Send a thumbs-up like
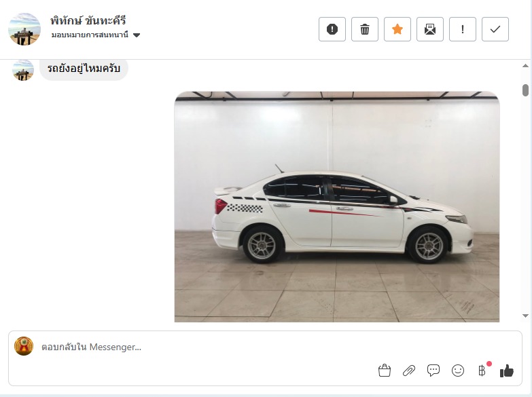532x397 pixels. point(507,371)
